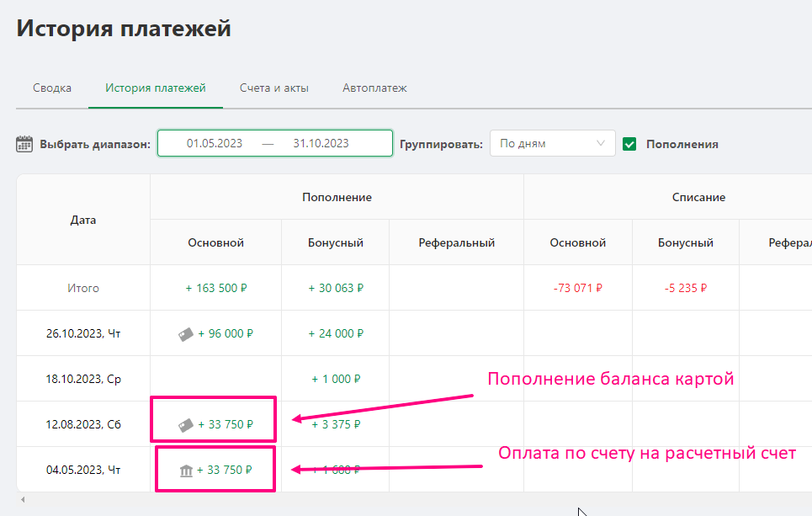Click the -73 071 ₽ write-off total
812x516 pixels.
[x=578, y=288]
